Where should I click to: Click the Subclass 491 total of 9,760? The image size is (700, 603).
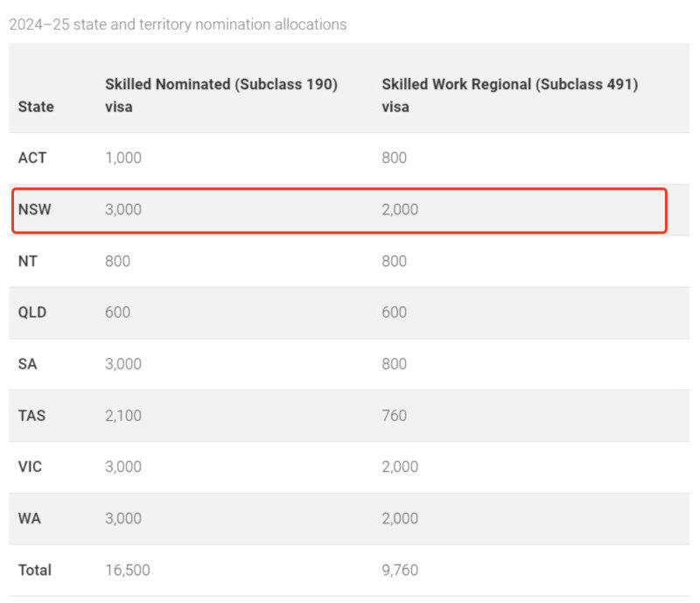[x=400, y=570]
